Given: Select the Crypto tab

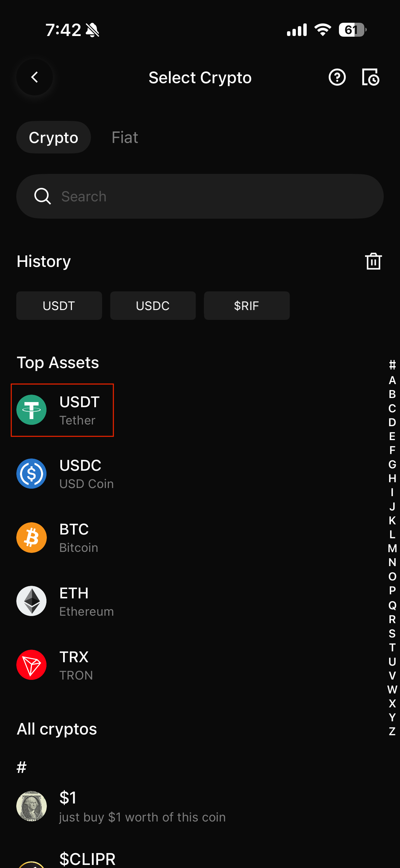Looking at the screenshot, I should click(54, 138).
